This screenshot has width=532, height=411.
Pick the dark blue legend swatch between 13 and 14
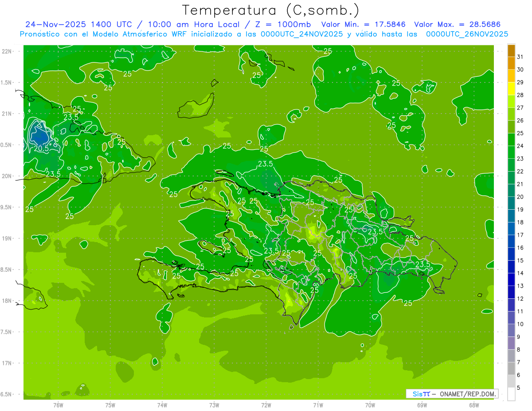coord(511,280)
